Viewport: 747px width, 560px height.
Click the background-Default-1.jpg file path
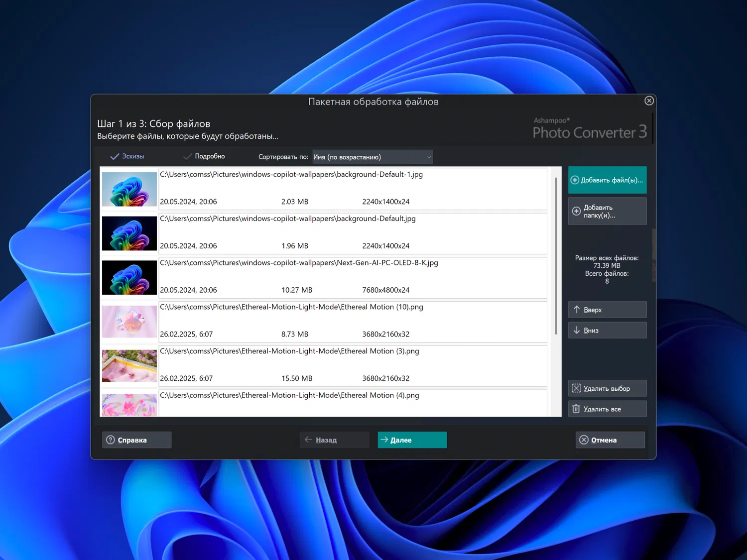point(291,174)
